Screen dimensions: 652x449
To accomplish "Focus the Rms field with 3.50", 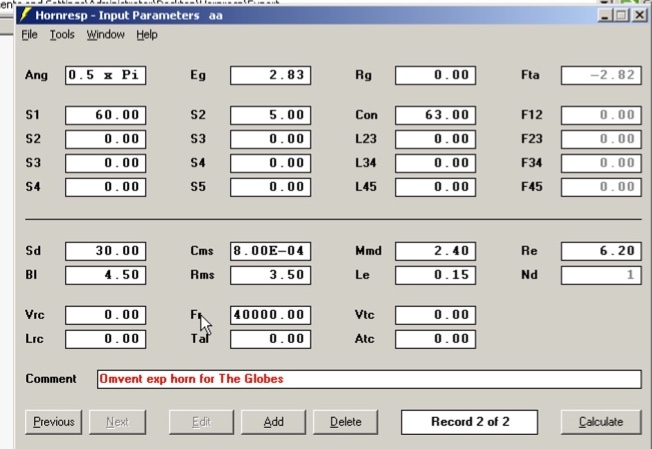I will click(x=270, y=275).
